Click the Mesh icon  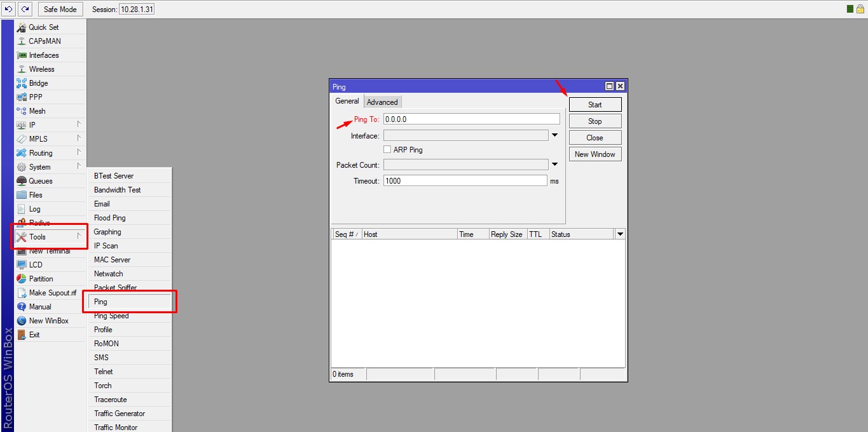click(22, 111)
